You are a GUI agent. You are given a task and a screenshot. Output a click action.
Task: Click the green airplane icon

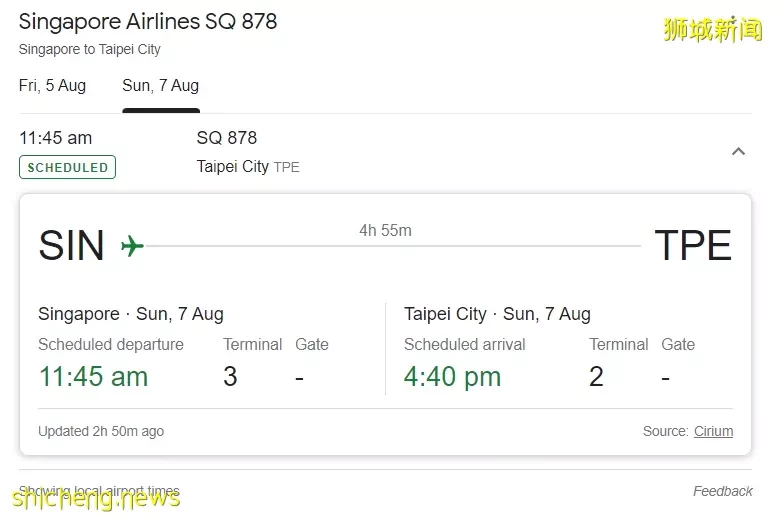[x=132, y=246]
